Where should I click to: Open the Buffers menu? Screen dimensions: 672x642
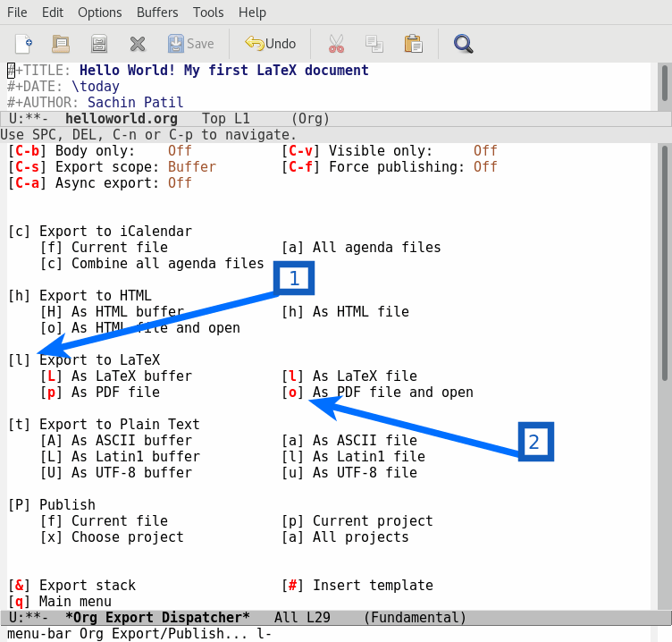coord(157,13)
